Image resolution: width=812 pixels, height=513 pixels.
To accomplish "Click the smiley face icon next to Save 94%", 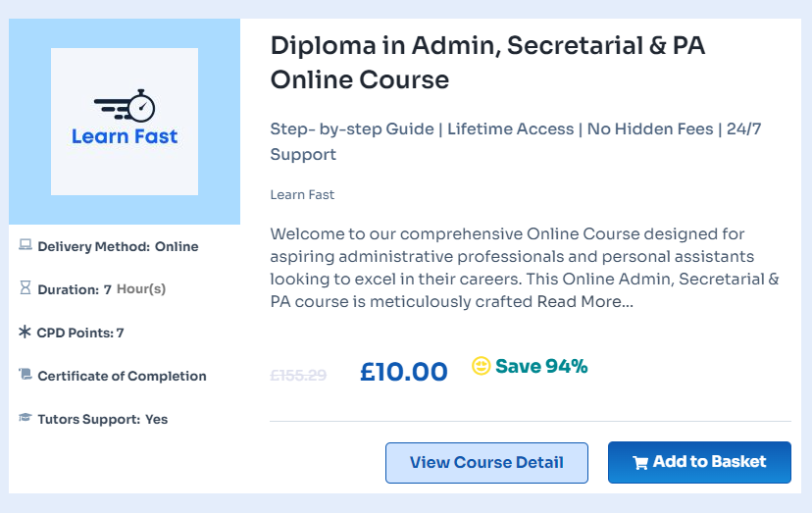I will point(482,366).
